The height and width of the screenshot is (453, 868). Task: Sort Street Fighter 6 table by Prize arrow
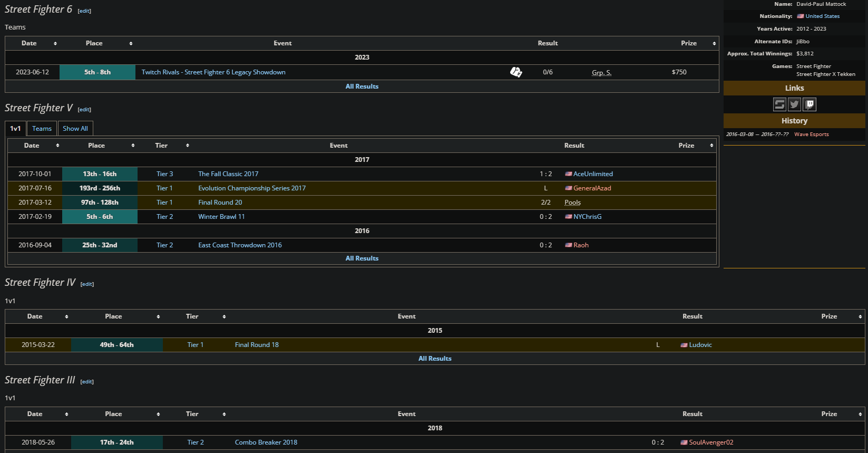point(714,43)
